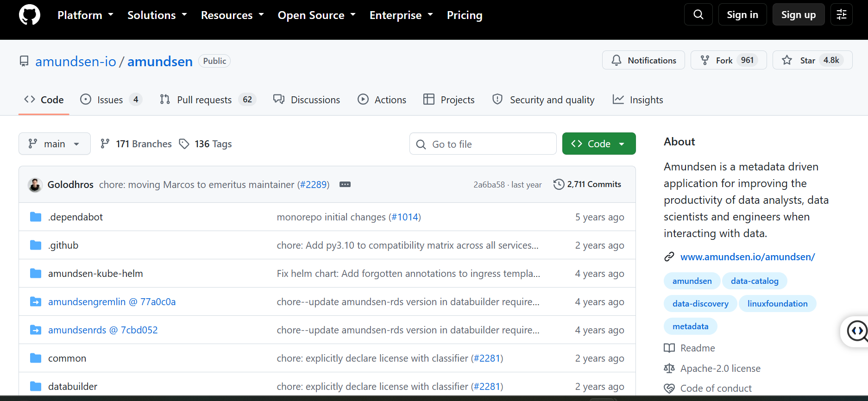Screen dimensions: 868x401
Task: Click the Golodhros avatar thumbnail
Action: 35,185
